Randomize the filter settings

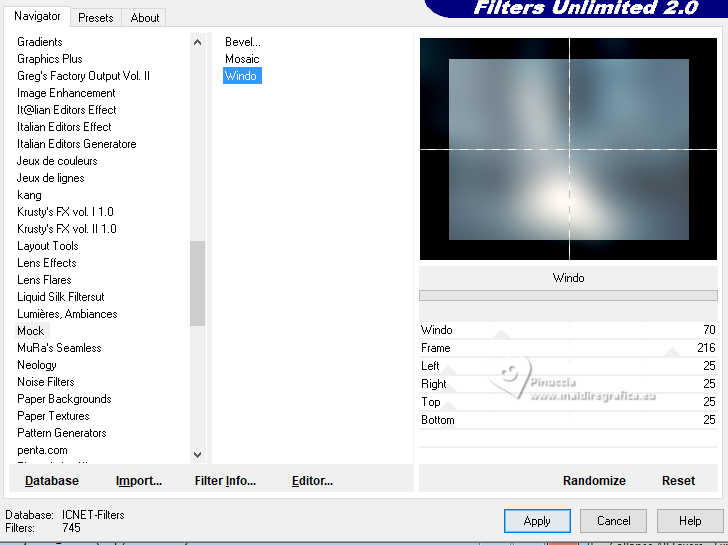click(x=594, y=481)
